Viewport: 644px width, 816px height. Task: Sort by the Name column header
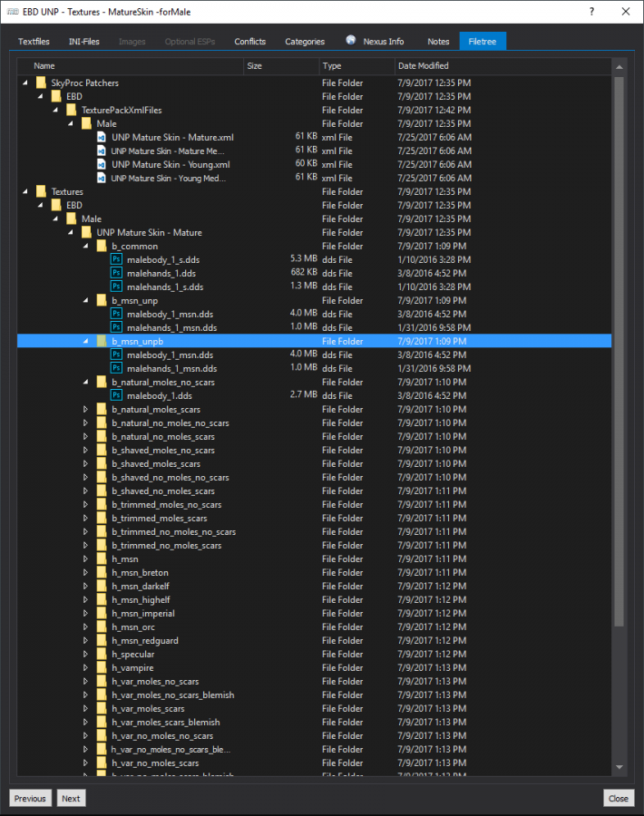point(130,65)
